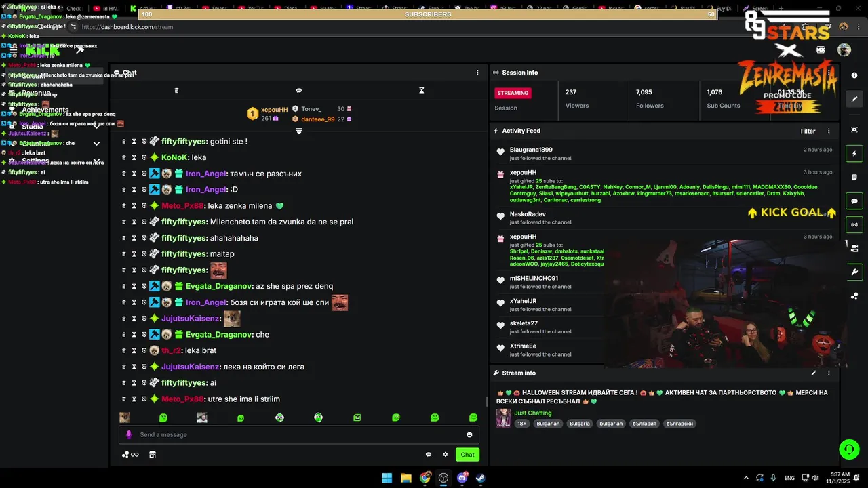This screenshot has width=868, height=488.
Task: Click the 'българия' tag
Action: click(644, 424)
